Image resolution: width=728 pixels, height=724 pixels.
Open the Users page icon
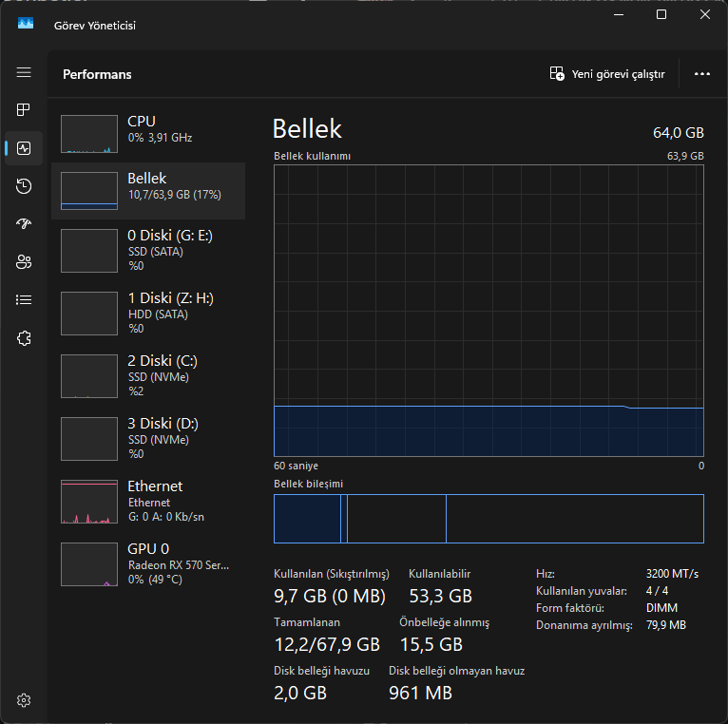pyautogui.click(x=24, y=262)
